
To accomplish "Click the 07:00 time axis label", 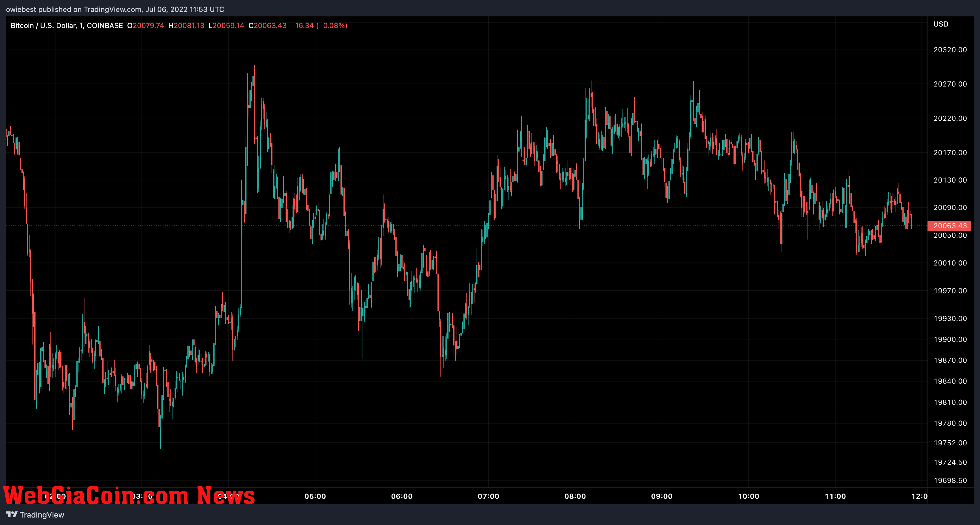I will 489,496.
